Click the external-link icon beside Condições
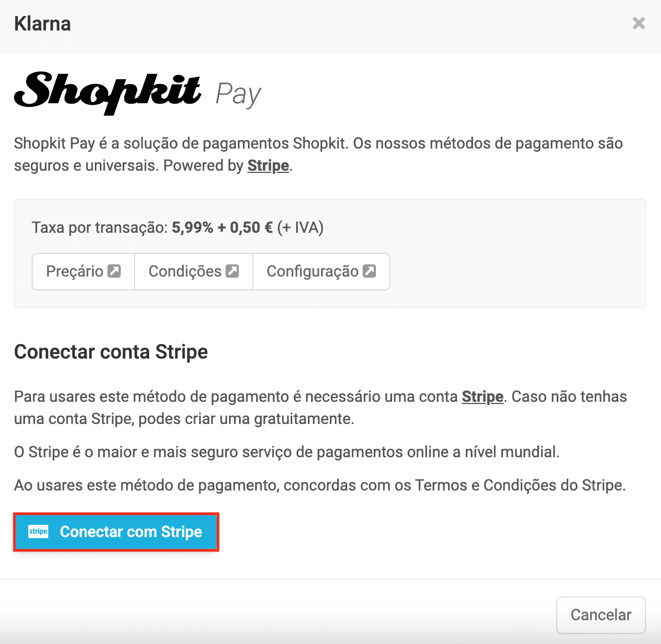 (232, 271)
